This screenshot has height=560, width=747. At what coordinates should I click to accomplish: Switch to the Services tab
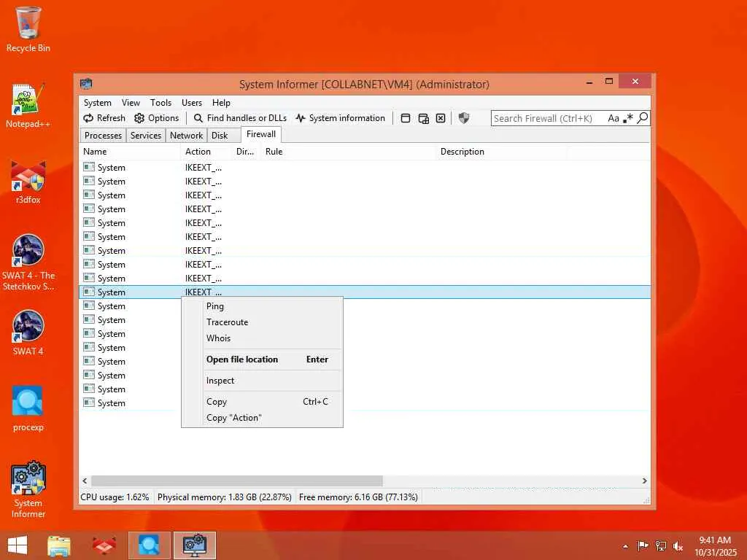(146, 135)
